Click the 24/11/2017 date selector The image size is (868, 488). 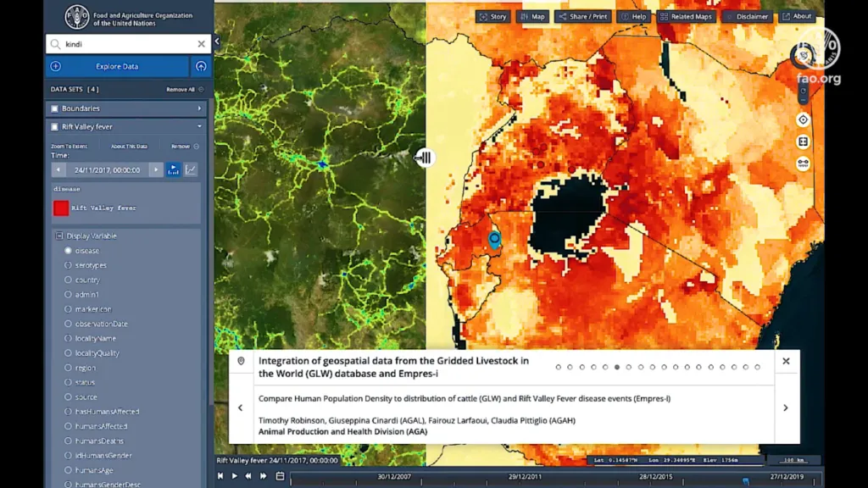pos(108,169)
